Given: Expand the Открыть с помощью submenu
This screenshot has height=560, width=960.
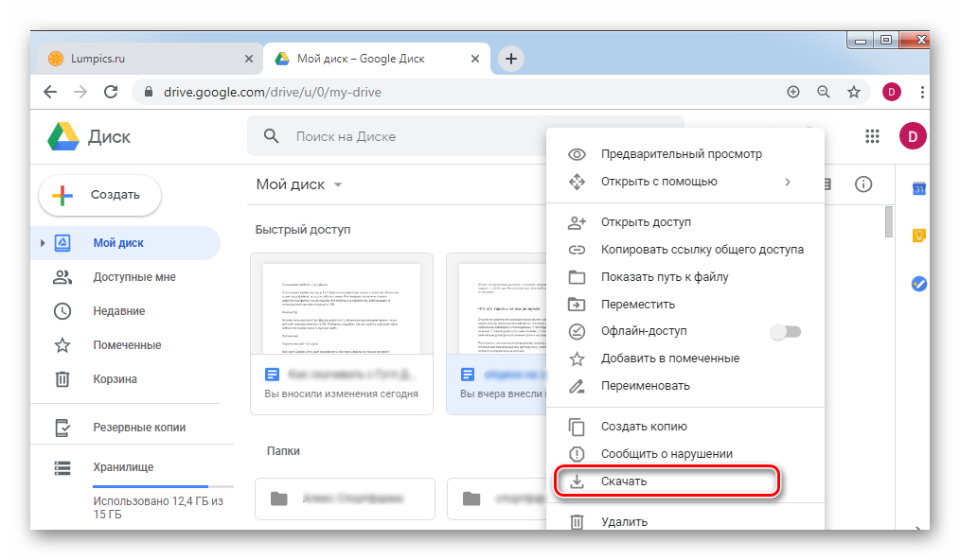Looking at the screenshot, I should [x=787, y=182].
